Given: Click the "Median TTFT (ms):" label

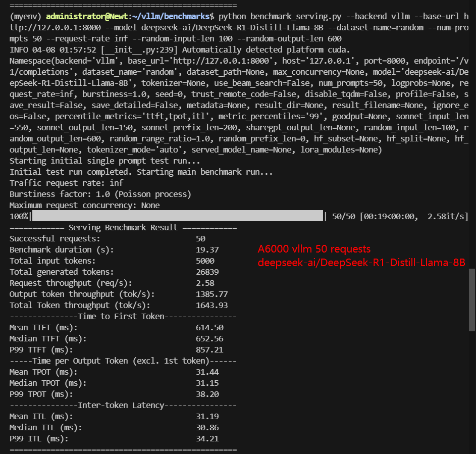Looking at the screenshot, I should pos(48,338).
